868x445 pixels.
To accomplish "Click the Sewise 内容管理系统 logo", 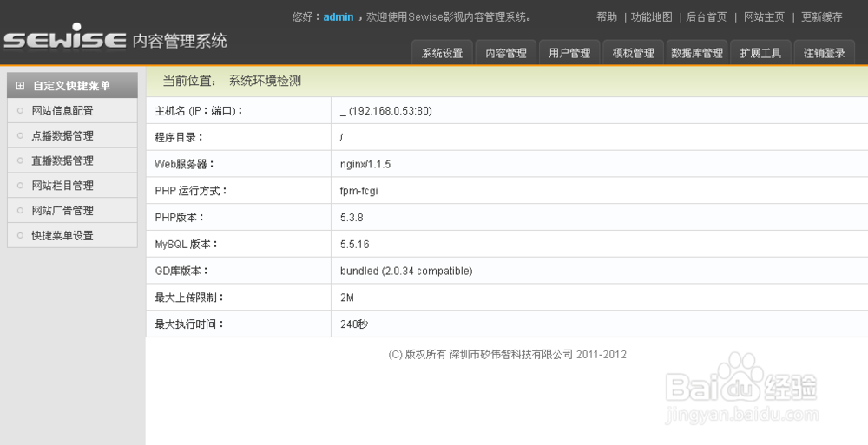I will 115,37.
